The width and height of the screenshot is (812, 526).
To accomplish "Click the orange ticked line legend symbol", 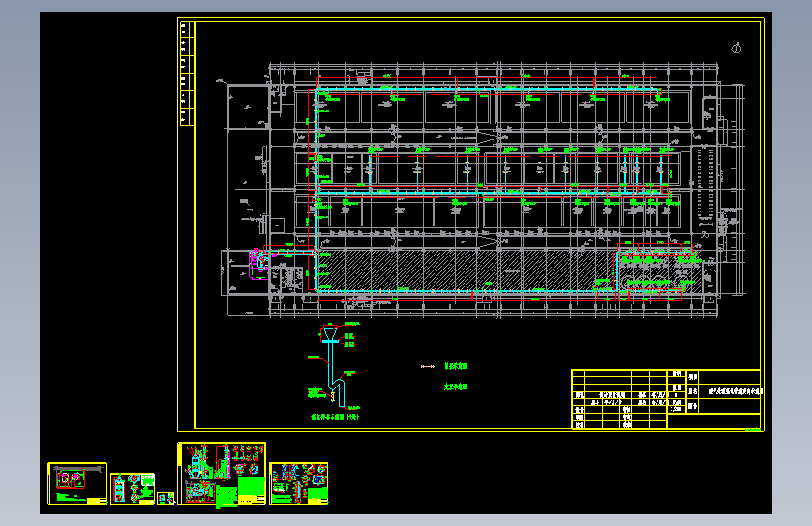I will click(x=428, y=367).
